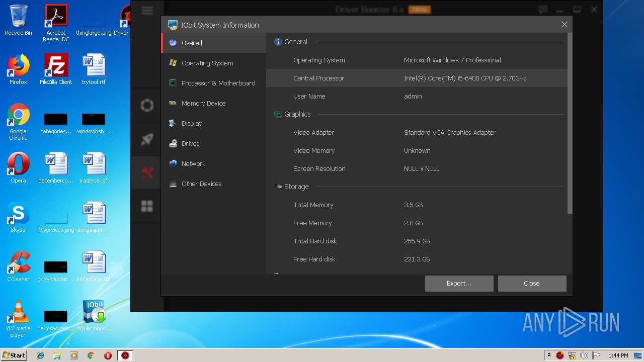Select the Operating System value row
Screen dimensions: 644x362
pyautogui.click(x=417, y=60)
